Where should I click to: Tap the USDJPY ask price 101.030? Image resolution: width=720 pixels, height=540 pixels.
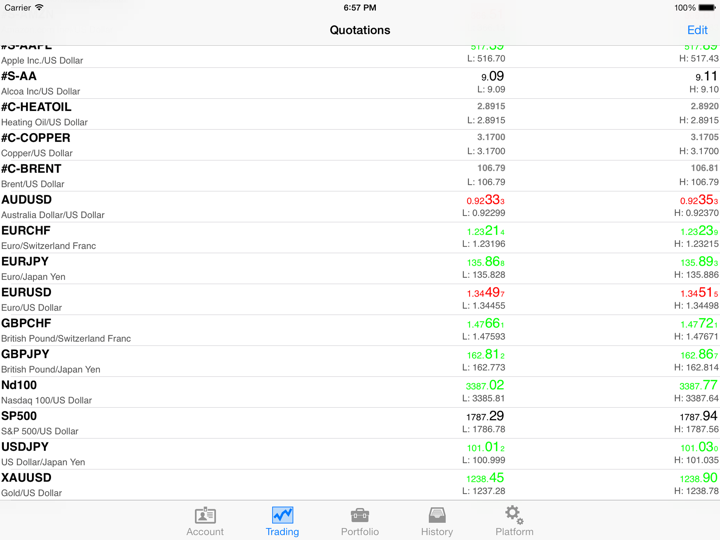pos(698,447)
